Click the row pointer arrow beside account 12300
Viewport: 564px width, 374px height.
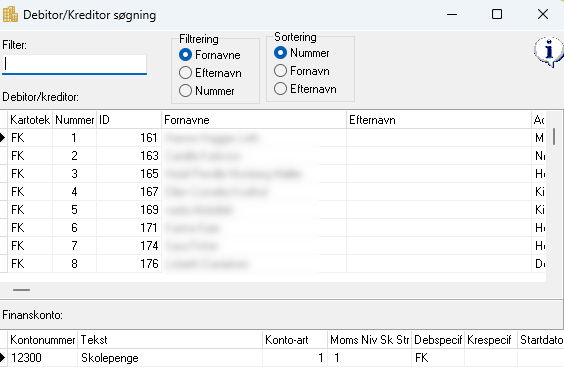[x=3, y=357]
